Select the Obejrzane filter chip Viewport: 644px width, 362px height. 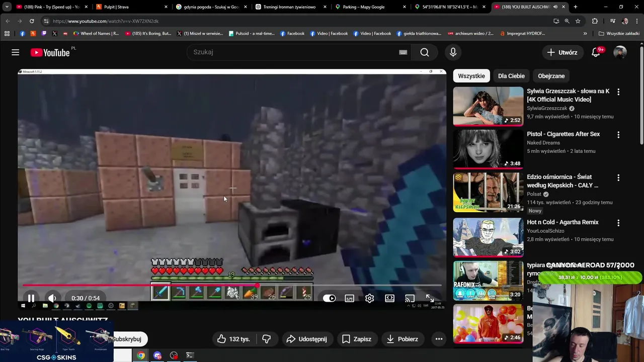click(551, 76)
